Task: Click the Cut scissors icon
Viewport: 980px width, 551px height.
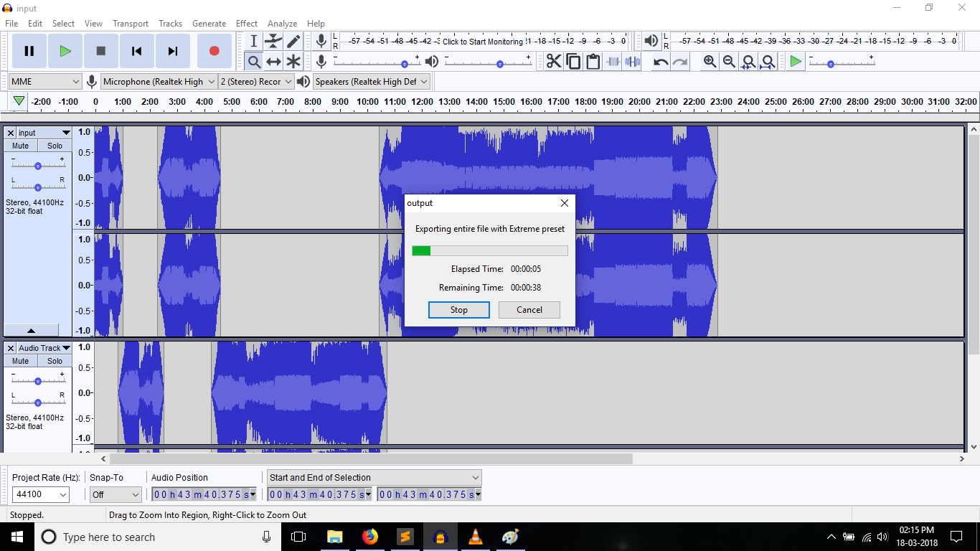Action: pos(554,62)
